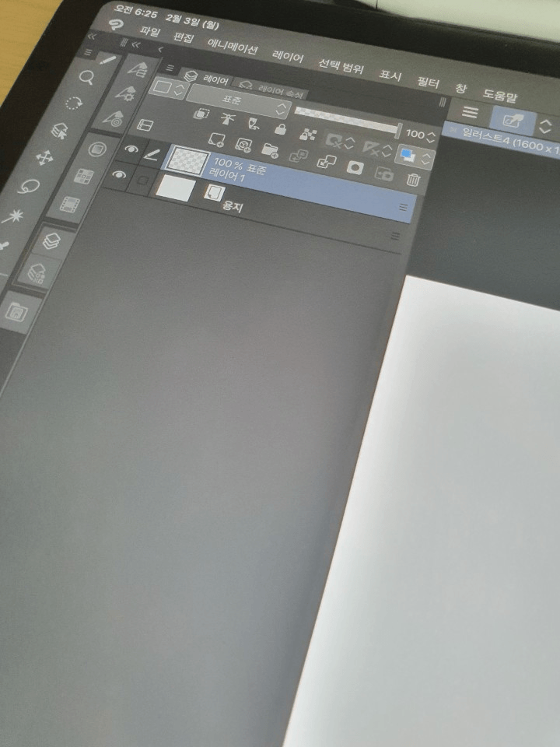Click the Clip Studio logo icon

pos(115,25)
